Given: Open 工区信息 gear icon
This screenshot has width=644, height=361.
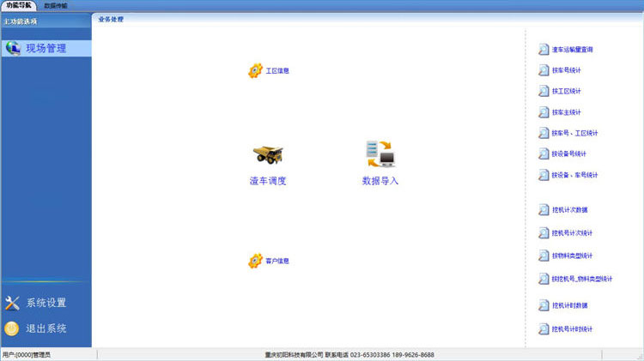Looking at the screenshot, I should coord(255,71).
